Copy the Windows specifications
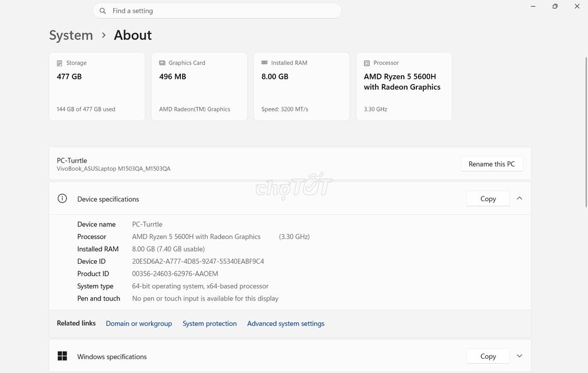Image resolution: width=588 pixels, height=373 pixels. 488,356
